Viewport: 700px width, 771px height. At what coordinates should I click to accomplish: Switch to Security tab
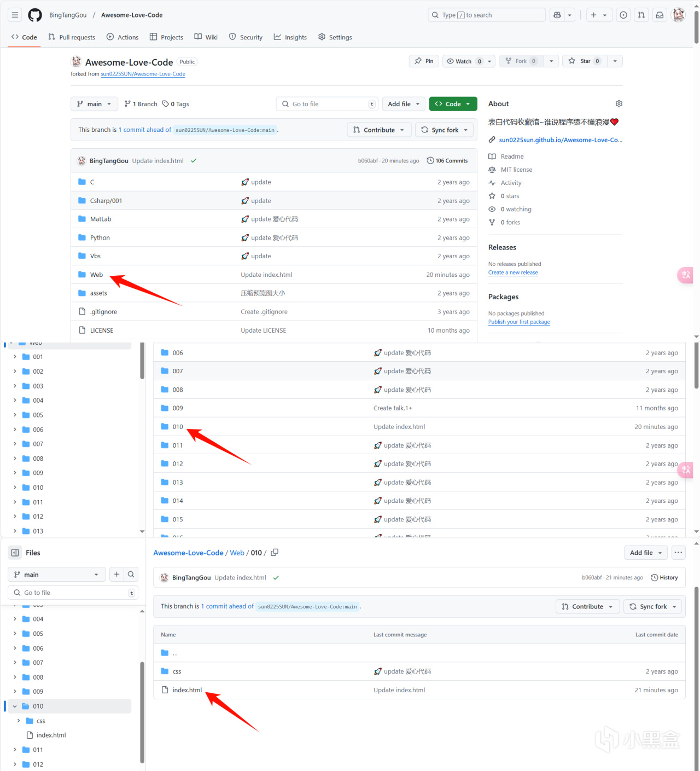(x=246, y=37)
